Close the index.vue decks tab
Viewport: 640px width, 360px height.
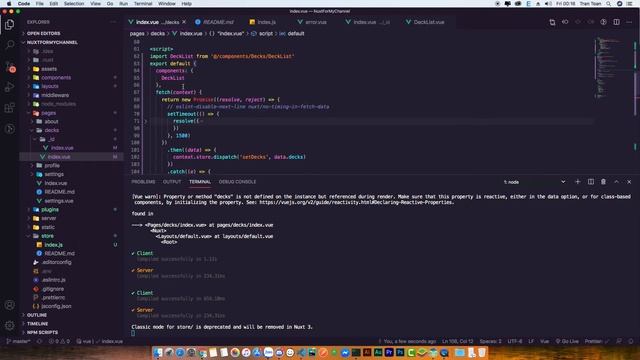click(x=184, y=22)
